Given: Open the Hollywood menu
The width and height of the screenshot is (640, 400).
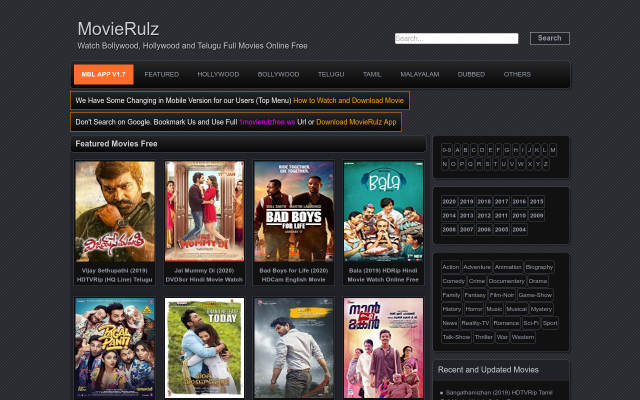Looking at the screenshot, I should click(x=218, y=74).
